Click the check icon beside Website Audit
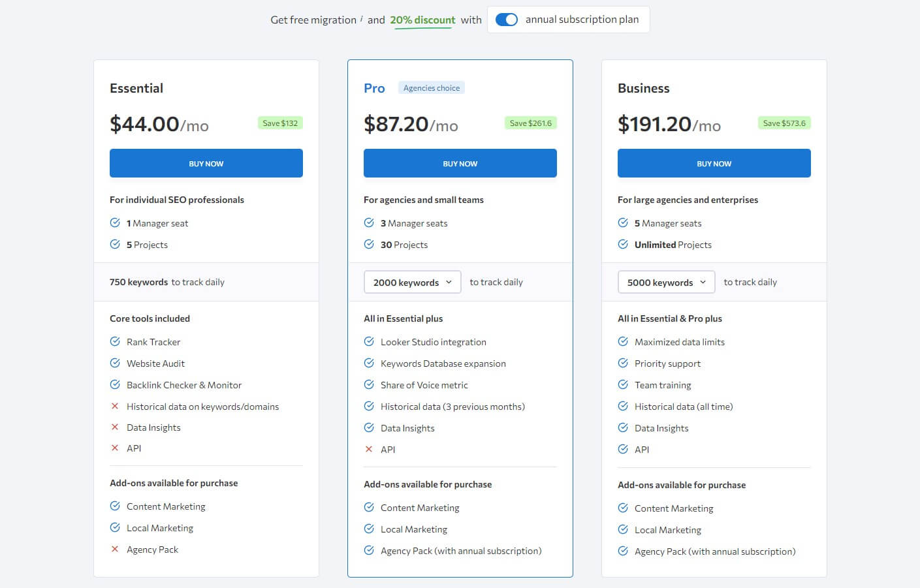920x588 pixels. 115,363
